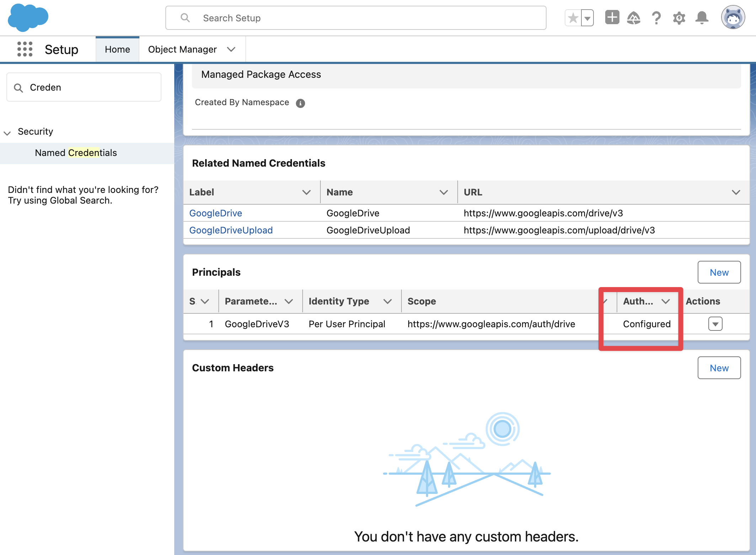This screenshot has width=756, height=555.
Task: Open the App Launcher dots icon
Action: 25,49
